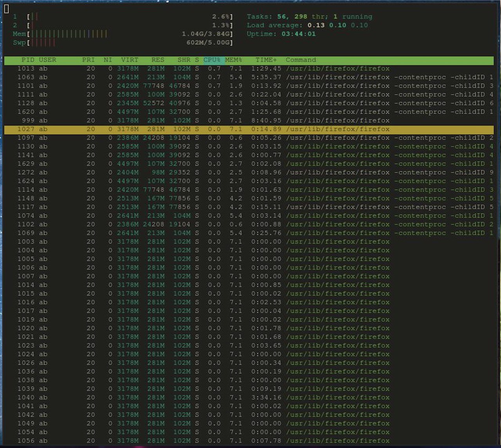Select the thread row with PID 1023

coord(249,345)
